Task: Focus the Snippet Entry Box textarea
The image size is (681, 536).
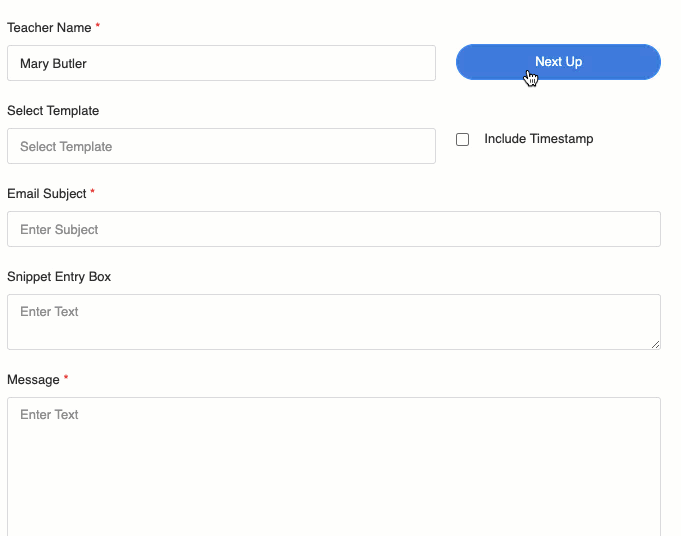Action: click(x=334, y=322)
